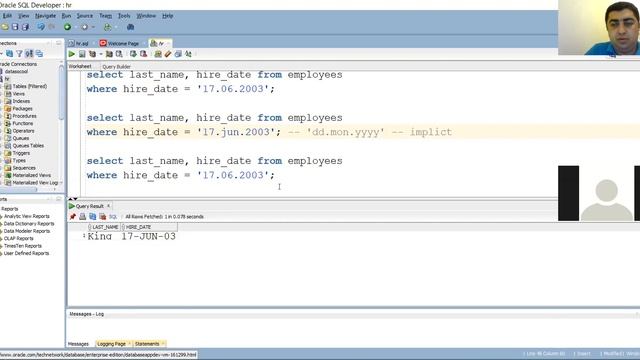Click the Refresh connections icon
640x360 pixels.
(9, 53)
